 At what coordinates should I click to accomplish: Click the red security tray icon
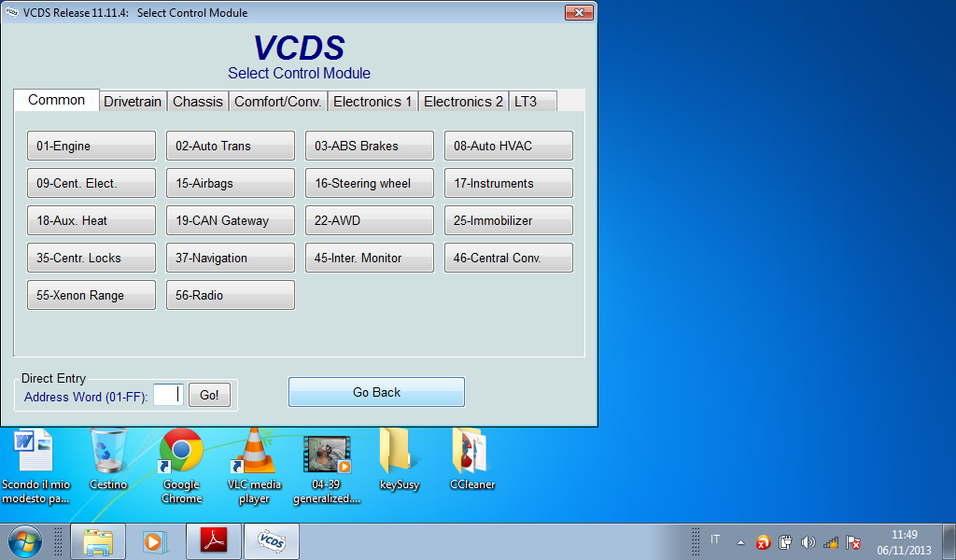point(763,542)
